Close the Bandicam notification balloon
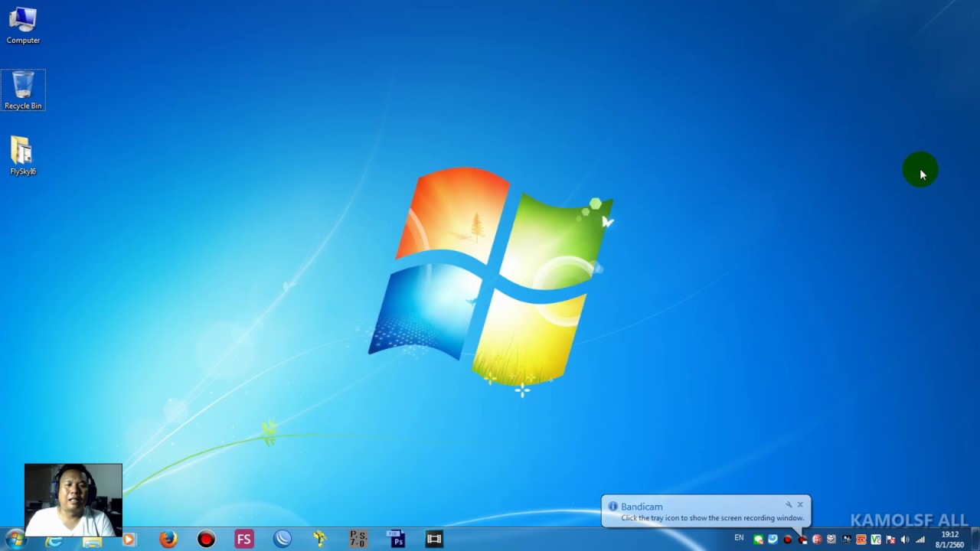 [800, 504]
